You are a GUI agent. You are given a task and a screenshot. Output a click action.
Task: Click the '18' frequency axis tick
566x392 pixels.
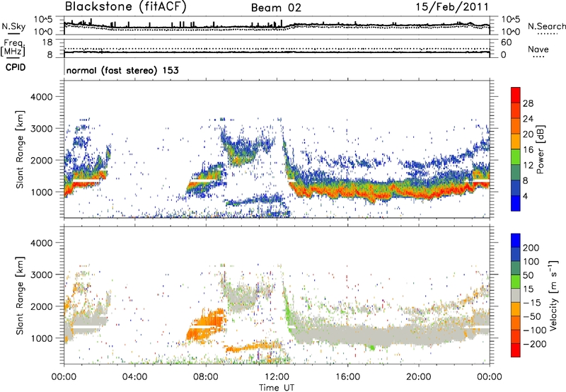pyautogui.click(x=47, y=42)
